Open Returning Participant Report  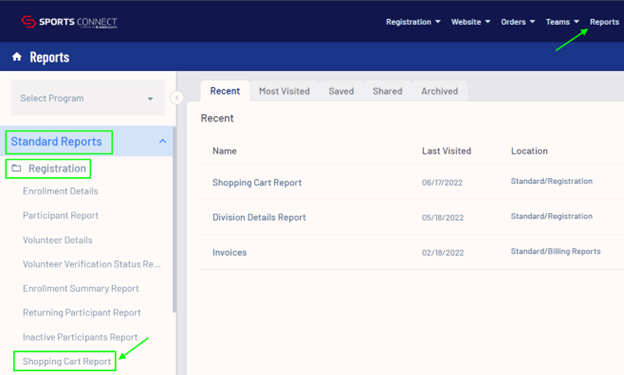click(x=82, y=312)
